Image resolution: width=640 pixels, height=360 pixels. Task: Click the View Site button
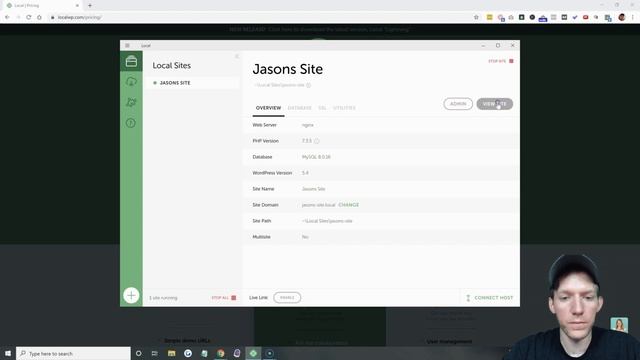click(x=494, y=104)
